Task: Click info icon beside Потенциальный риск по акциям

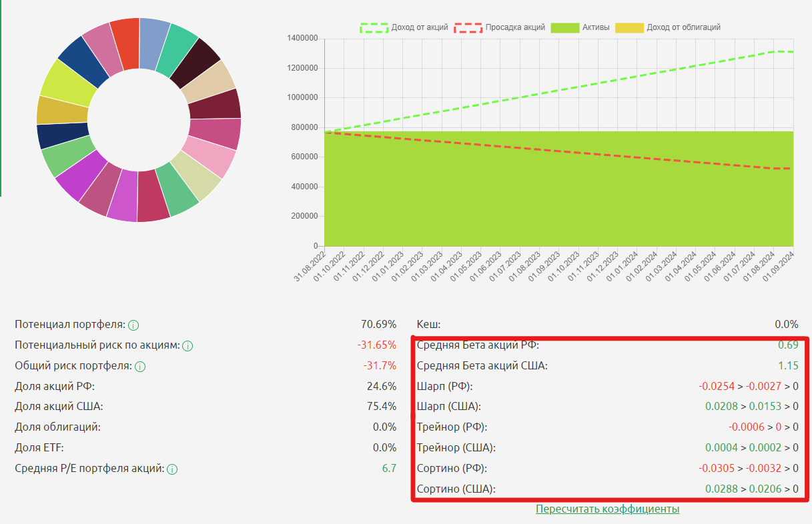Action: [x=187, y=346]
